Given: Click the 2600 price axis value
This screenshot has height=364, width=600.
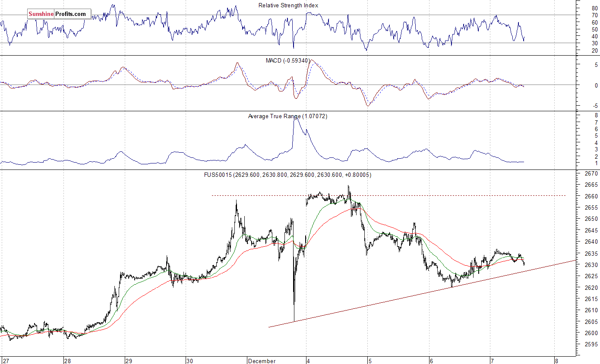Looking at the screenshot, I should pos(592,333).
